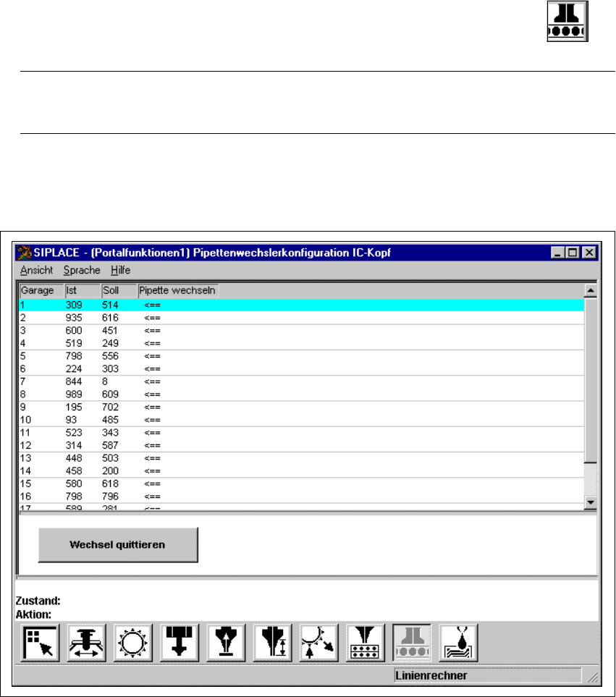
Task: Click the list's scroll up arrow
Action: click(591, 291)
